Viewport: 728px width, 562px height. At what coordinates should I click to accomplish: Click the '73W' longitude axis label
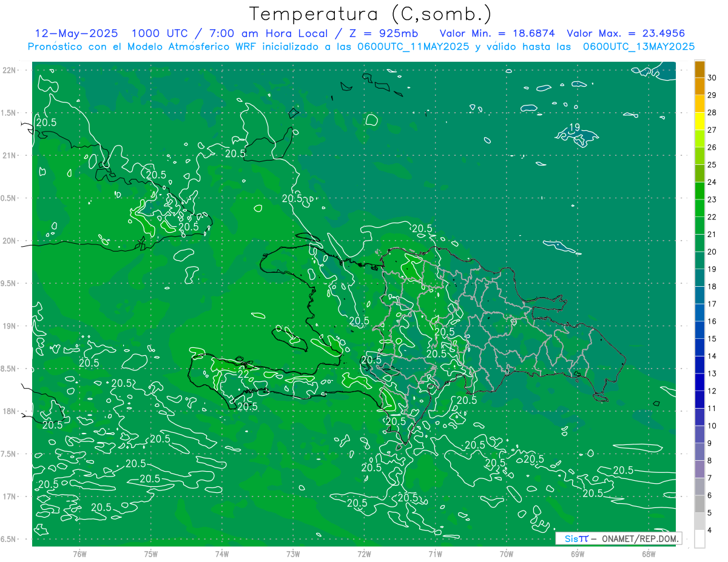point(293,553)
